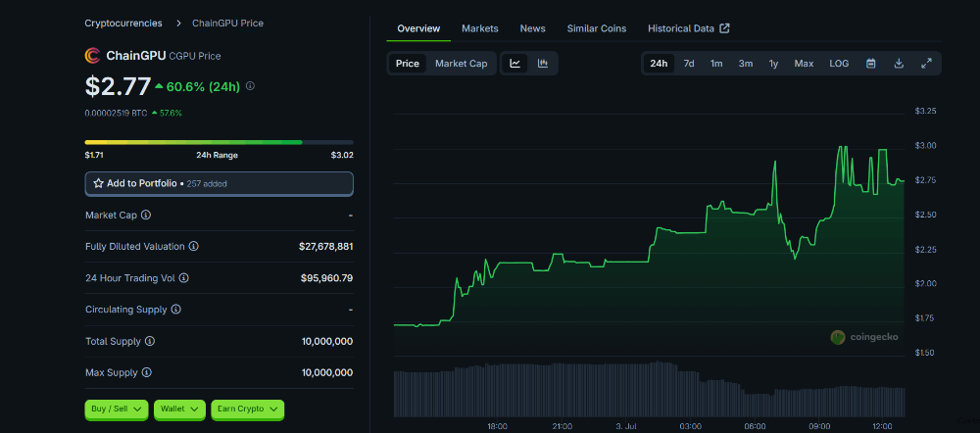Toggle the LOG scale option
This screenshot has height=433, width=980.
[839, 63]
